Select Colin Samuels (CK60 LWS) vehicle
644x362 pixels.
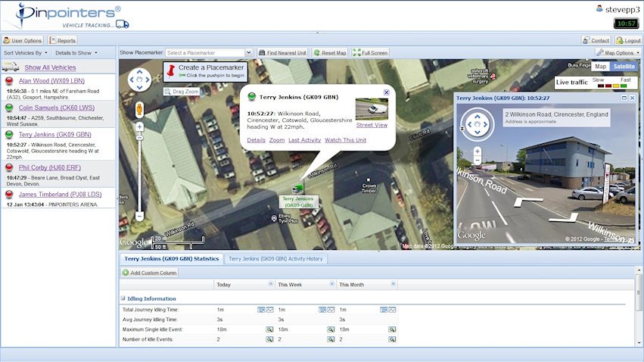pyautogui.click(x=57, y=108)
